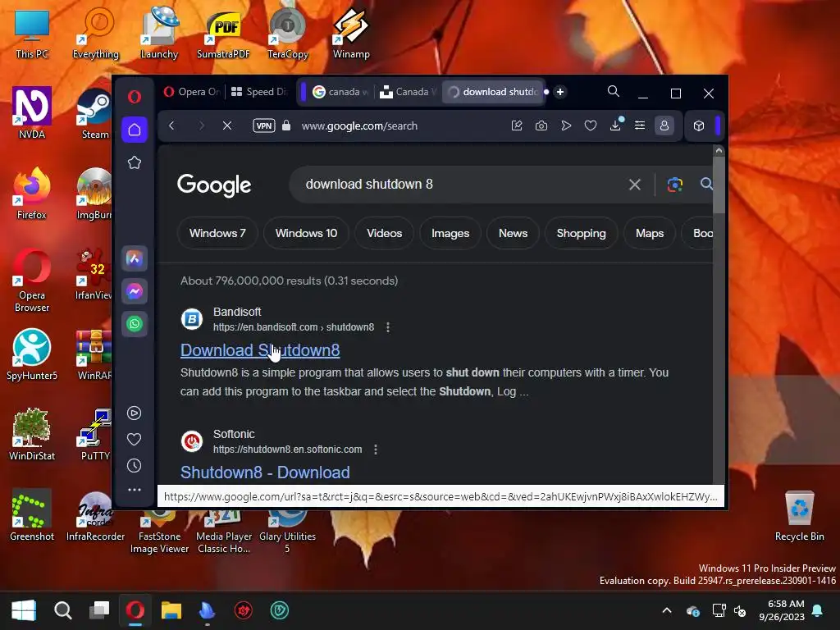Open Aria AI in the Opera sidebar

pyautogui.click(x=135, y=258)
